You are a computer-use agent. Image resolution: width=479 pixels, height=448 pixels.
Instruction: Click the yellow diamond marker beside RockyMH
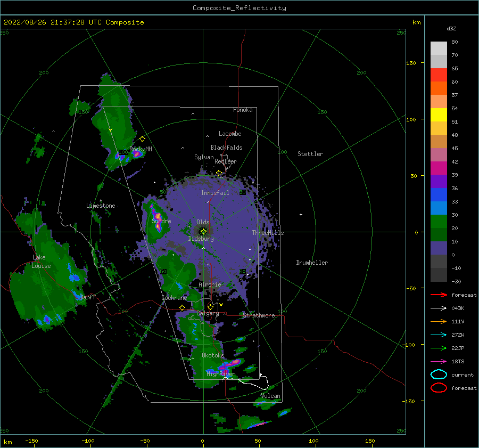[142, 139]
